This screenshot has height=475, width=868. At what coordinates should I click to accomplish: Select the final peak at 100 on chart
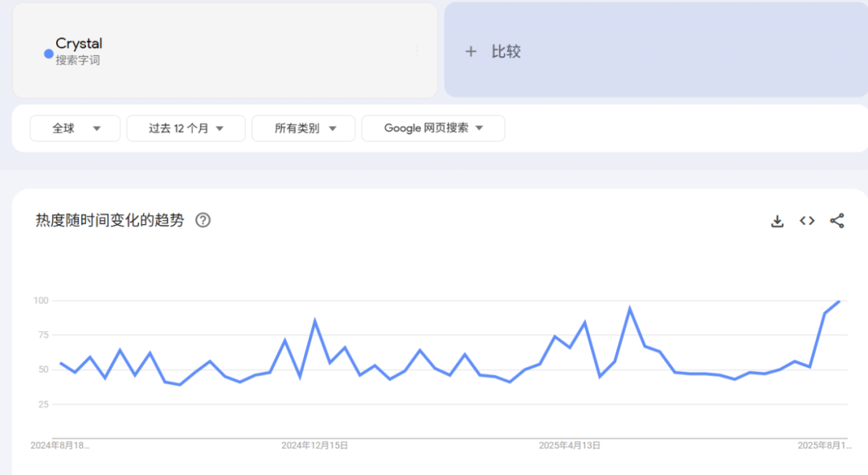(x=839, y=301)
